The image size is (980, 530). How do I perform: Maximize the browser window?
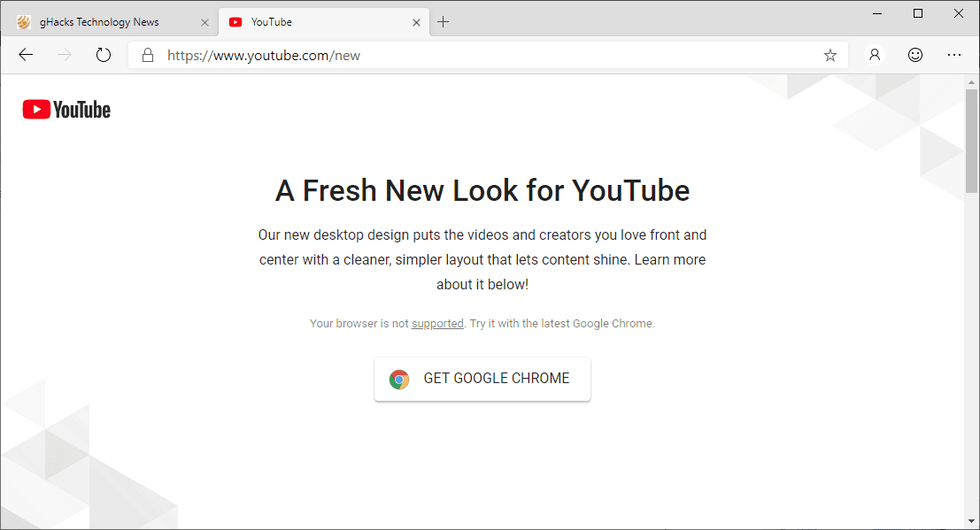click(917, 13)
